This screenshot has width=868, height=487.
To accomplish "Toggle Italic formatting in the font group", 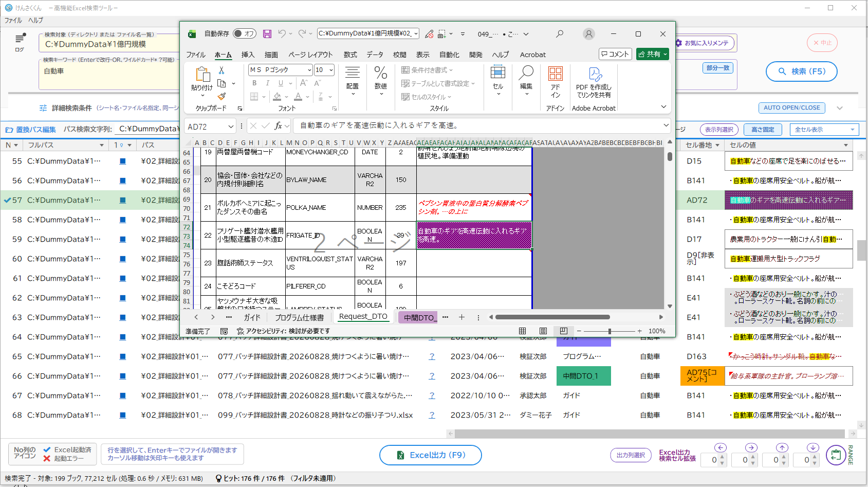I will (x=267, y=83).
